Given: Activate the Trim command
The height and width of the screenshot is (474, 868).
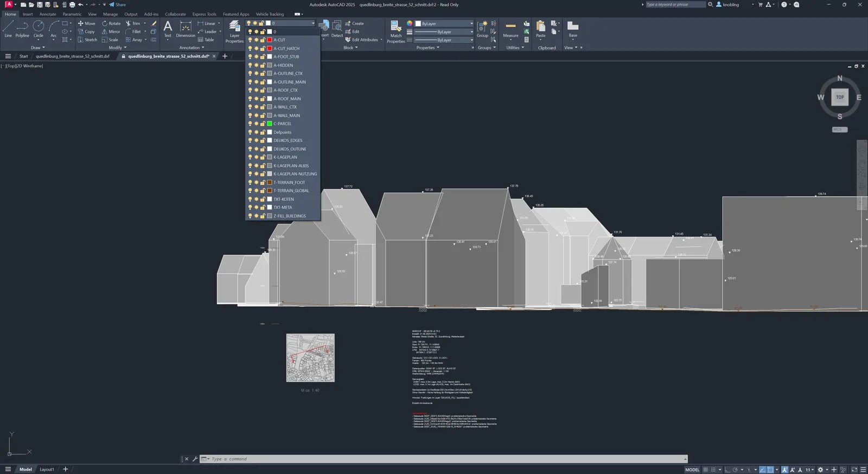Looking at the screenshot, I should click(133, 23).
